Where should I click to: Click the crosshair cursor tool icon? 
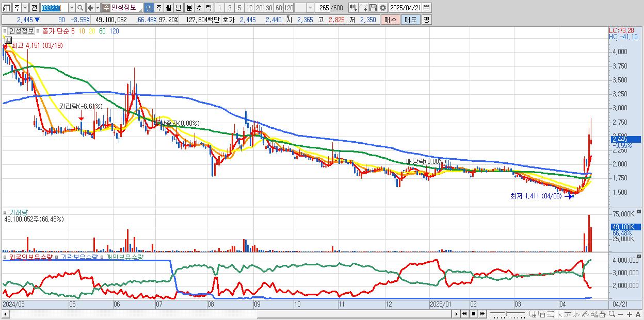[x=559, y=314]
